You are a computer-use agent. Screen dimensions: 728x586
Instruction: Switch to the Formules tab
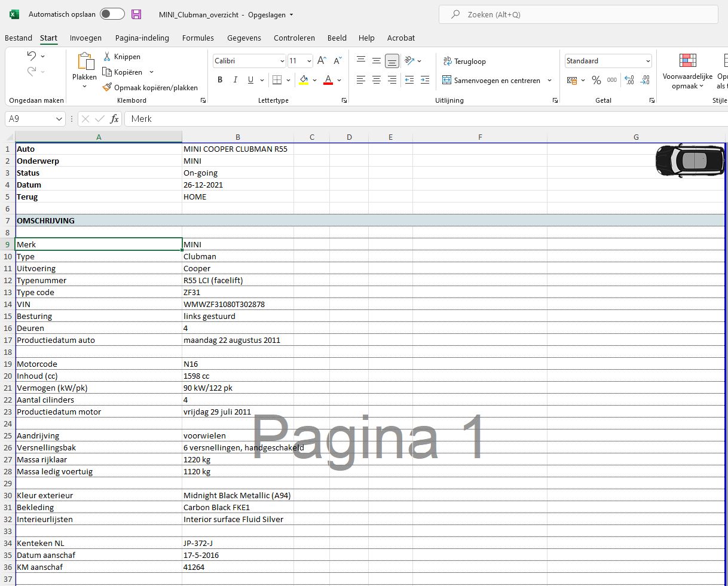click(x=198, y=38)
